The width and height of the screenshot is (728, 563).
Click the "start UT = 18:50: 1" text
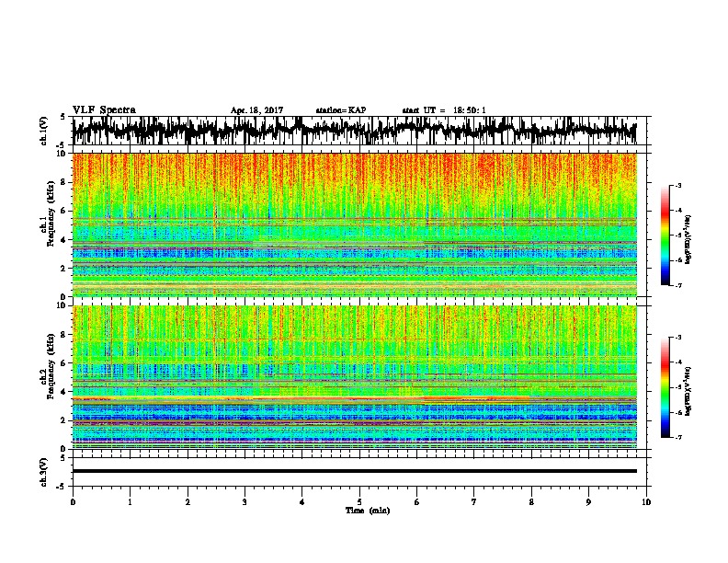[444, 110]
